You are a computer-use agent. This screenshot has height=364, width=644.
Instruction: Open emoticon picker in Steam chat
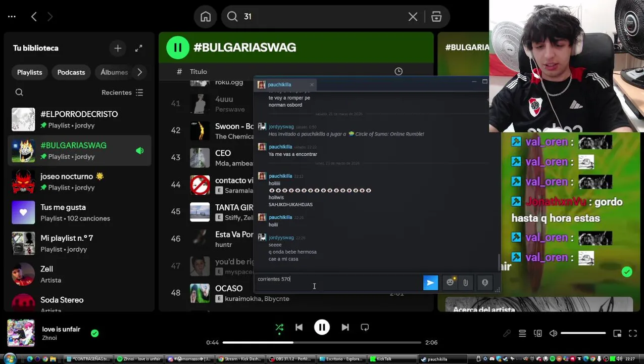pyautogui.click(x=450, y=283)
